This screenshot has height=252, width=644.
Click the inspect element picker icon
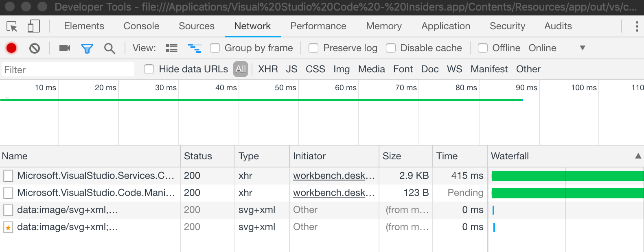click(x=12, y=27)
